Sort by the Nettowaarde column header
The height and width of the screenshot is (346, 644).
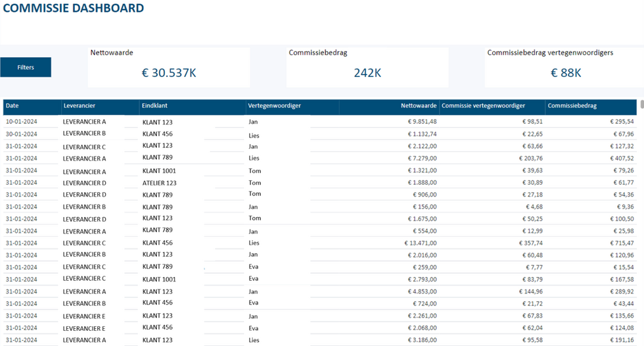pos(419,106)
